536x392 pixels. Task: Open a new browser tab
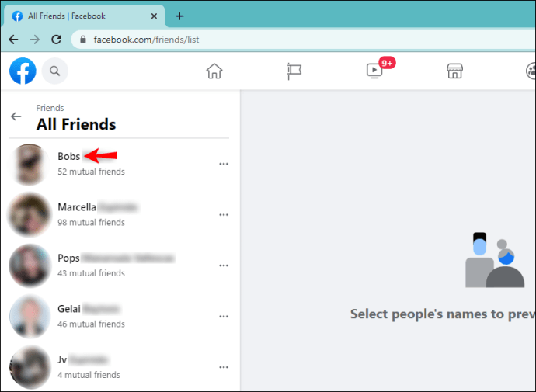tap(179, 16)
